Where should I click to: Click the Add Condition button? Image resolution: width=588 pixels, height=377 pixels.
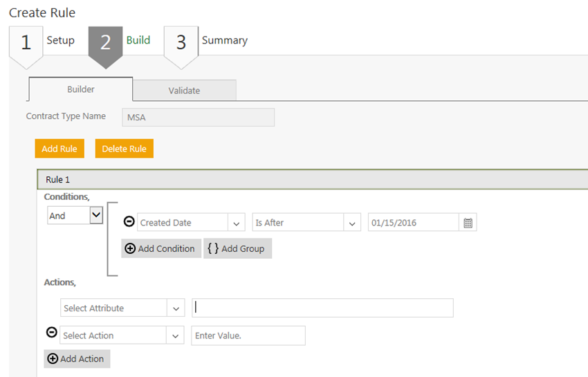pyautogui.click(x=161, y=249)
